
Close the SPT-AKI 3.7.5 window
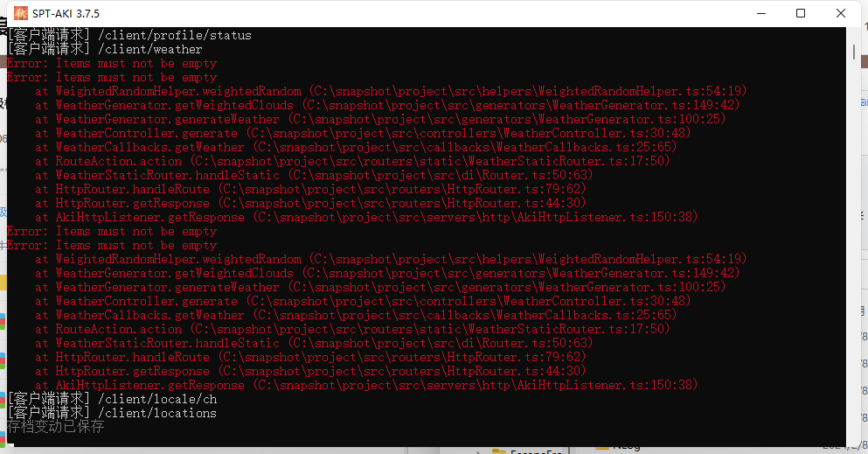pos(840,13)
